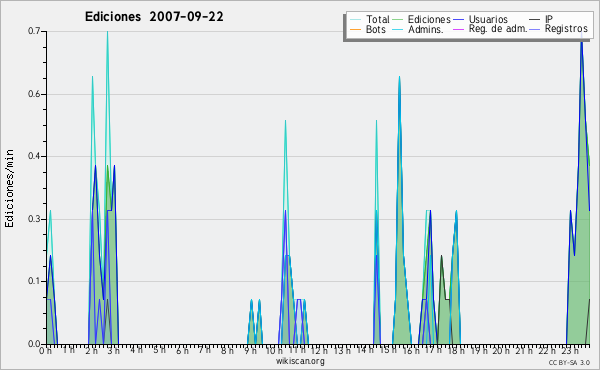Click the magenta Reg. de adm. legend line

(x=458, y=29)
